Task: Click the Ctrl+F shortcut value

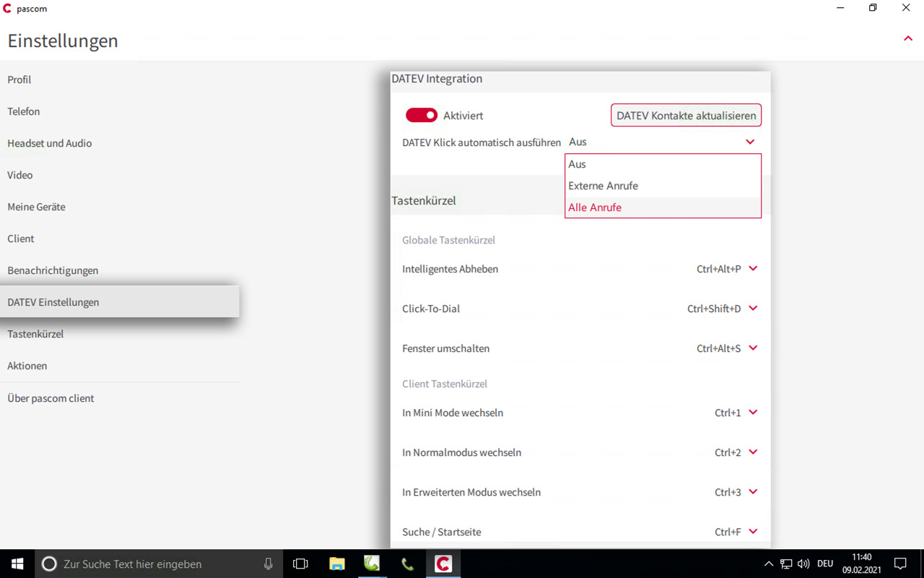Action: coord(728,532)
